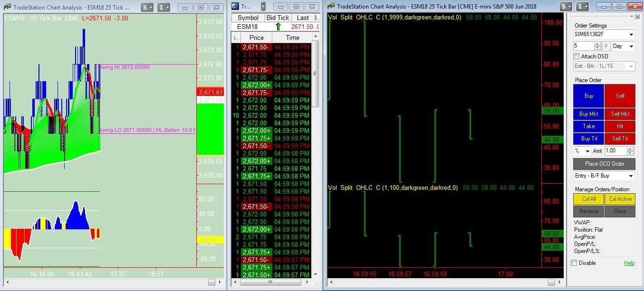Click the Place OCO Order button
This screenshot has width=644, height=291.
tap(604, 164)
